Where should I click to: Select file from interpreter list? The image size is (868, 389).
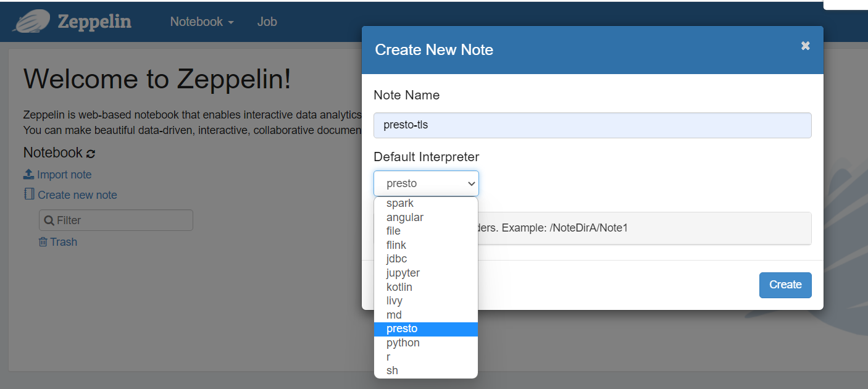click(x=426, y=231)
